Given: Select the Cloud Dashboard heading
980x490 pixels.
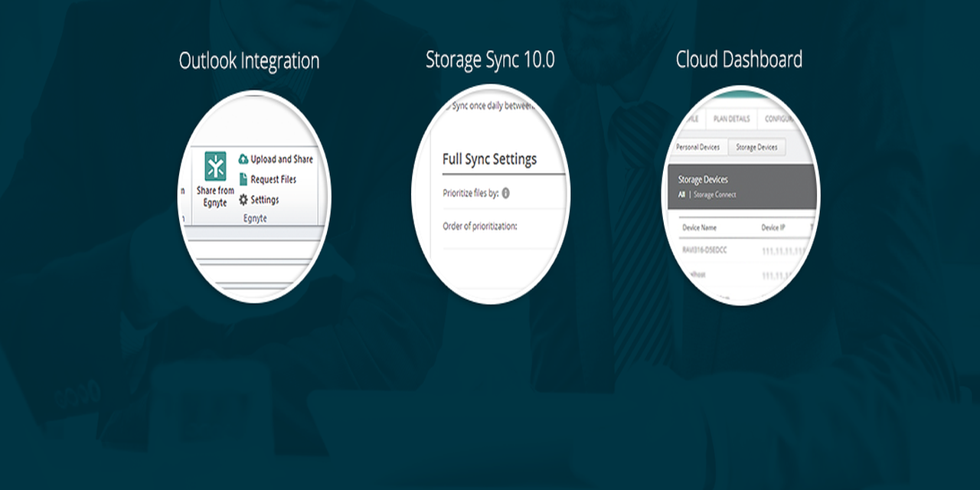Looking at the screenshot, I should (x=739, y=60).
